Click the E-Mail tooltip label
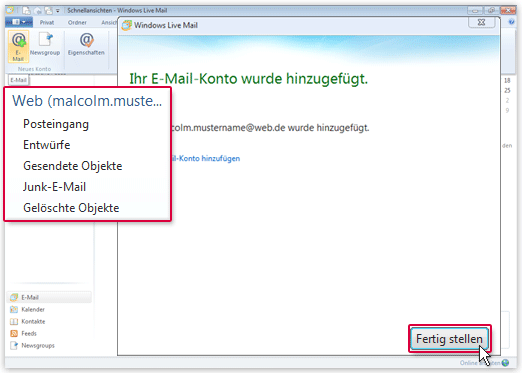The height and width of the screenshot is (373, 522). point(18,80)
